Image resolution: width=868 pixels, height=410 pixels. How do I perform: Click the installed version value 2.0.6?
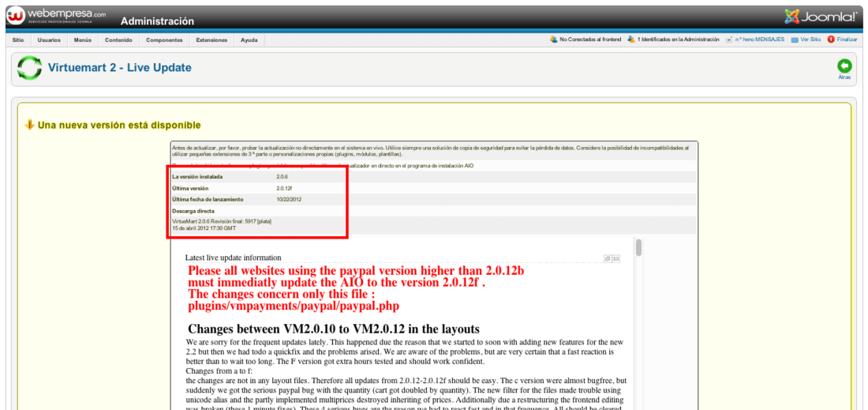tap(282, 177)
